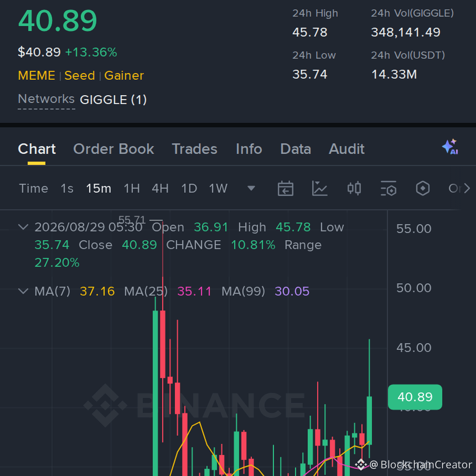Open the calendar date-jump icon
Screen dimensions: 476x476
coord(285,189)
